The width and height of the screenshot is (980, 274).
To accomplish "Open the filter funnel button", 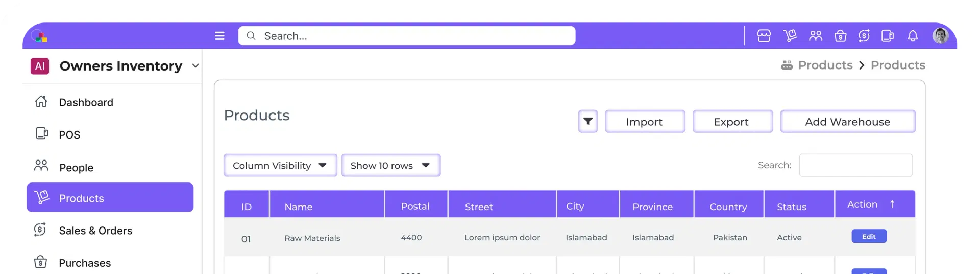I will pos(588,121).
